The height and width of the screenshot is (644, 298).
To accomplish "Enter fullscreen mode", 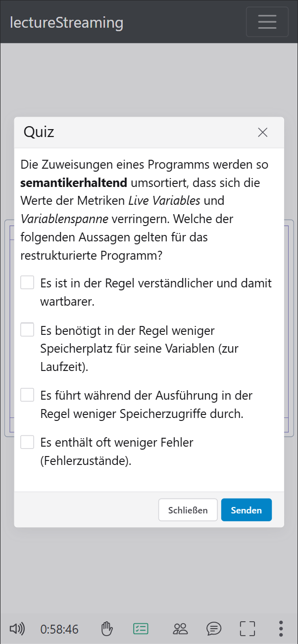I will click(x=247, y=629).
